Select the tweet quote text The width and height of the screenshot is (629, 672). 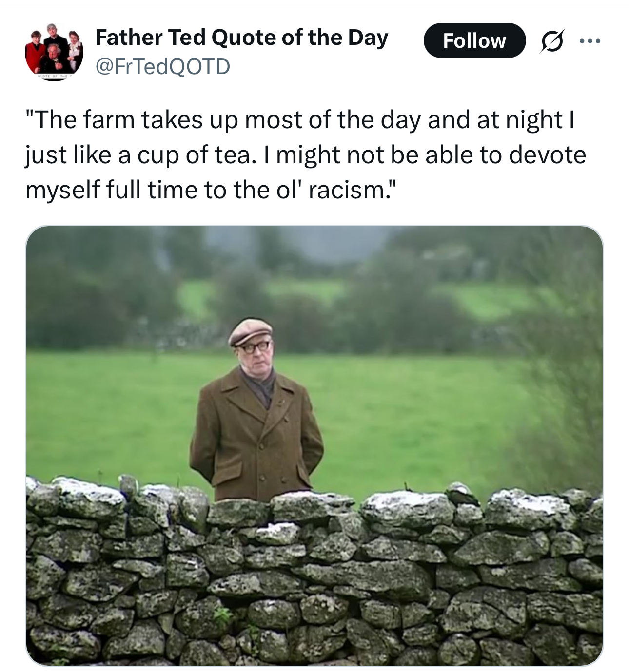(x=306, y=155)
